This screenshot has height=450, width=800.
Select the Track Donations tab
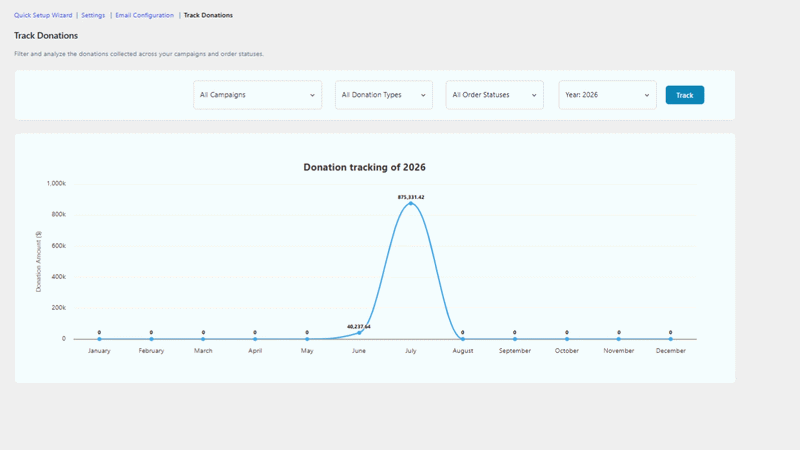208,15
